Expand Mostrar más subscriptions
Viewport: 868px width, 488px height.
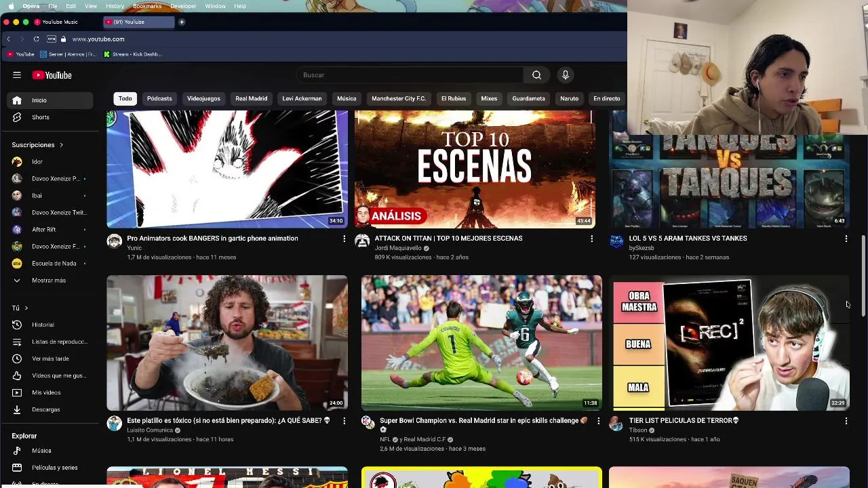(50, 281)
